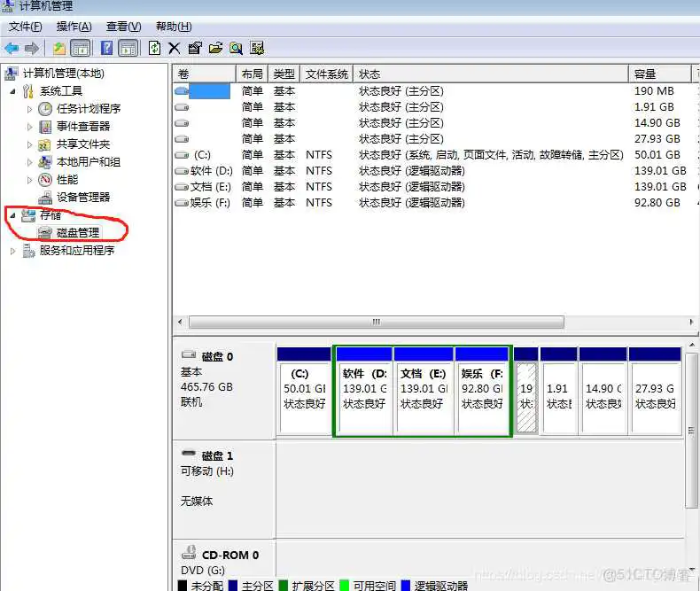
Task: Select the 1.91 GB volume list row
Action: 434,107
